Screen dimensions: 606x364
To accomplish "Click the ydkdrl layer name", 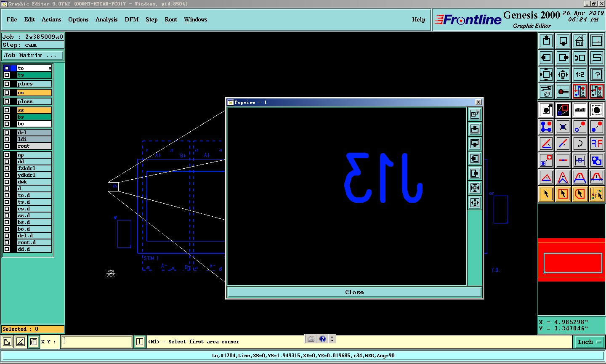I will point(35,175).
